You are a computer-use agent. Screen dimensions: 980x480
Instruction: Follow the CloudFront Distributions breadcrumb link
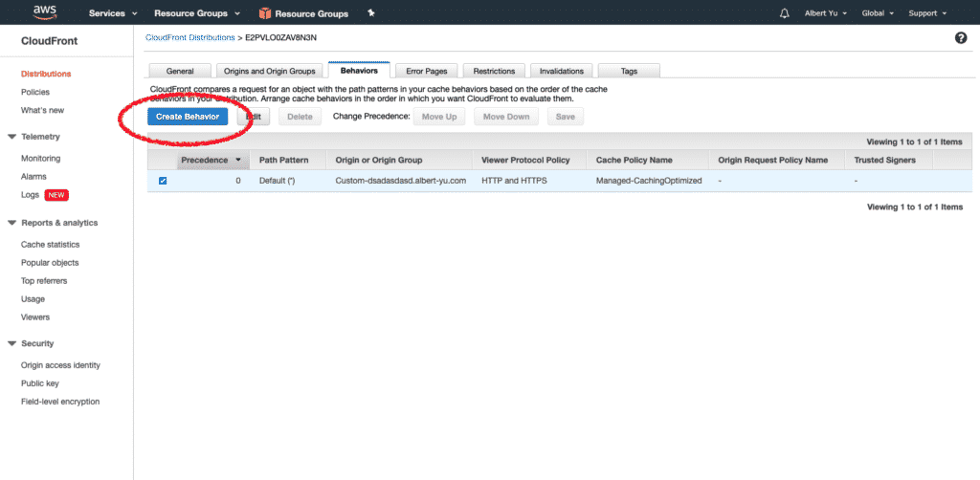pos(190,37)
